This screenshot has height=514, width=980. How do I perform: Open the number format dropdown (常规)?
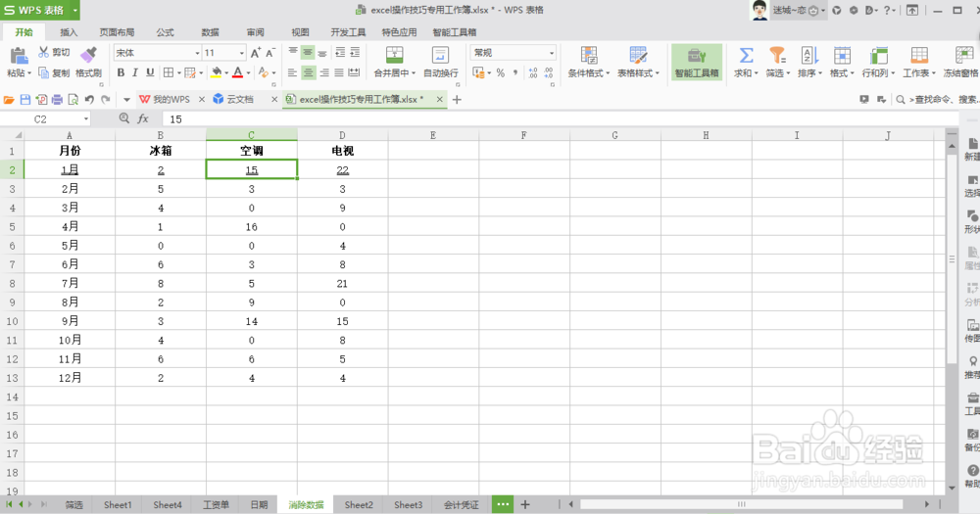(551, 53)
